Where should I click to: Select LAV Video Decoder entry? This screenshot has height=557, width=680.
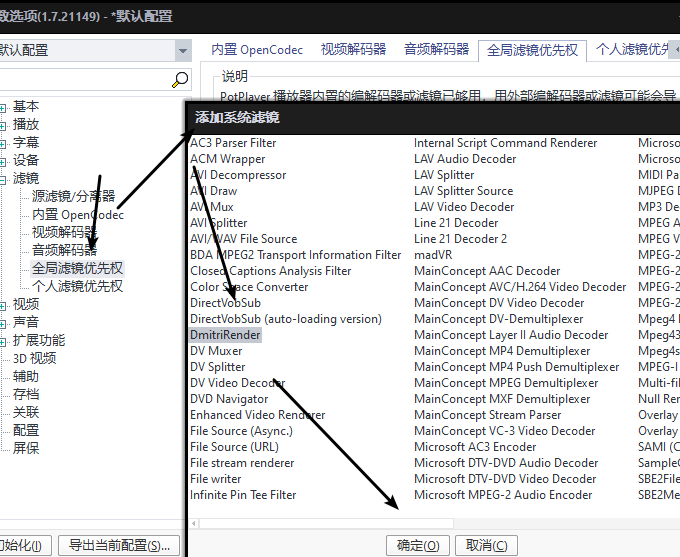[x=464, y=207]
